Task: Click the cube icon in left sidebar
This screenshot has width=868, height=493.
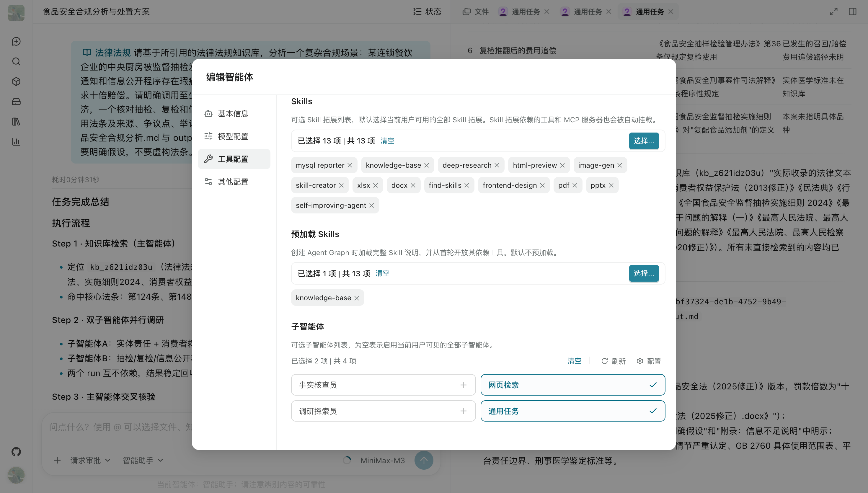Action: [x=16, y=81]
